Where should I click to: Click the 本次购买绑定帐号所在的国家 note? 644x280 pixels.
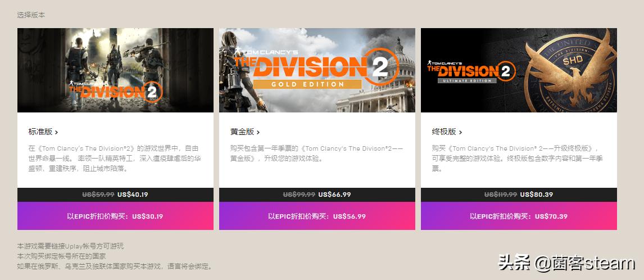coord(61,256)
